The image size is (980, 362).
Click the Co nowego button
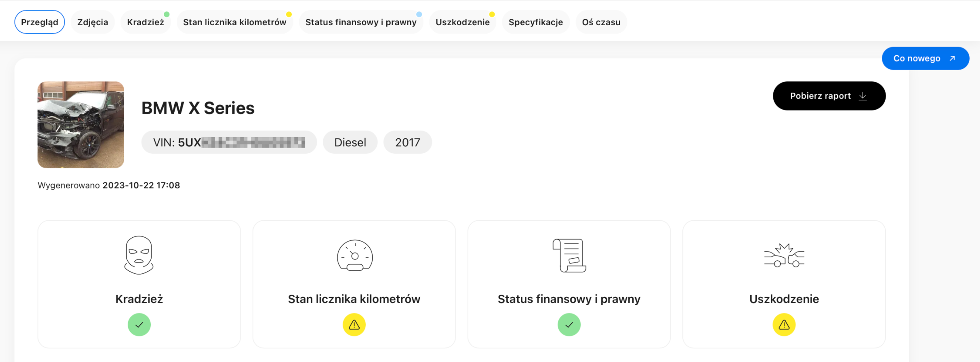(x=925, y=58)
